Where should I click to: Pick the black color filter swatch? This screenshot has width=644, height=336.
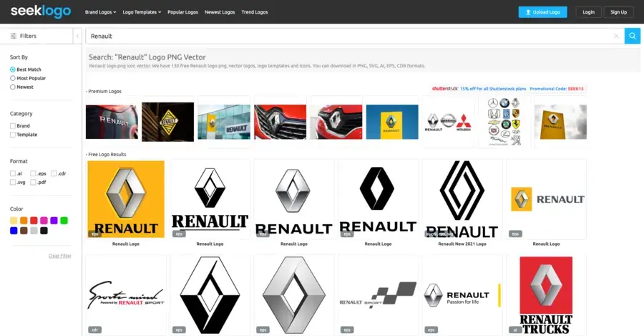pyautogui.click(x=44, y=231)
